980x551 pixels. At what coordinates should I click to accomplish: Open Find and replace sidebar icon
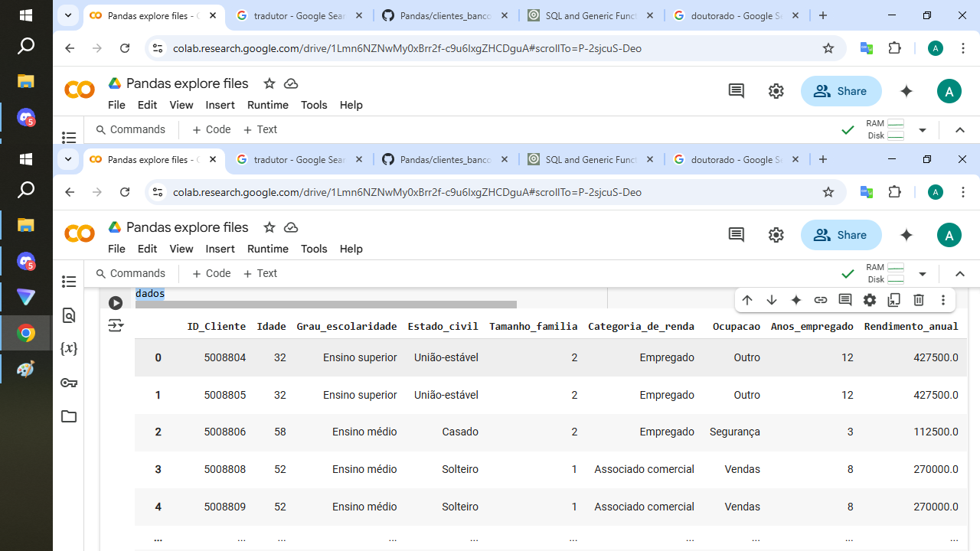[x=69, y=315]
